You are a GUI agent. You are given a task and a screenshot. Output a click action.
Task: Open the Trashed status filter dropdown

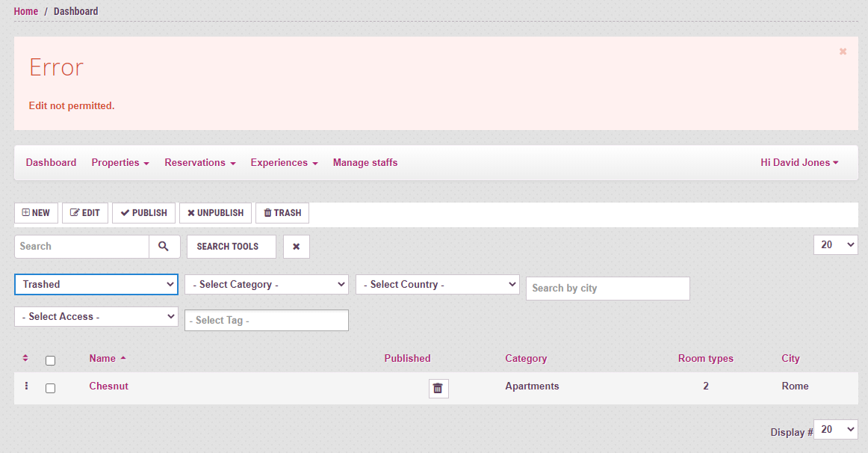96,284
